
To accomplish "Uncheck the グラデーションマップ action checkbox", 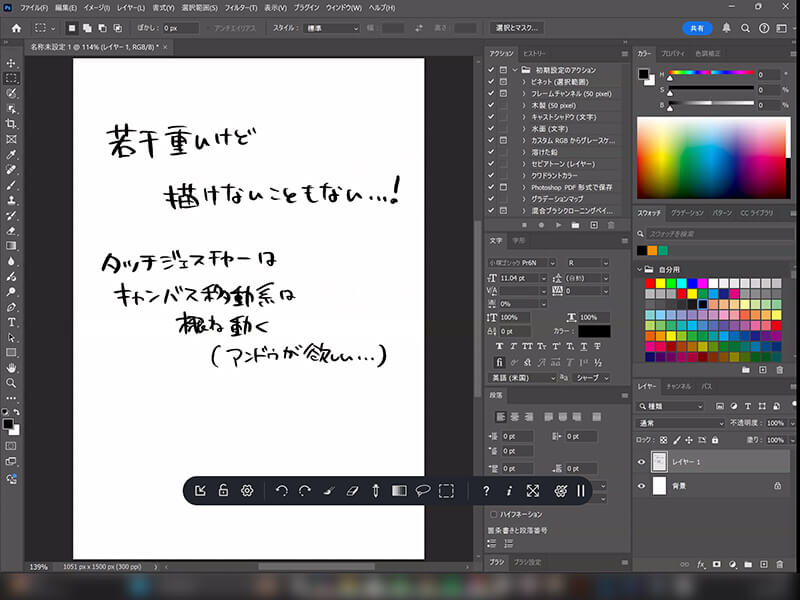I will pyautogui.click(x=490, y=197).
